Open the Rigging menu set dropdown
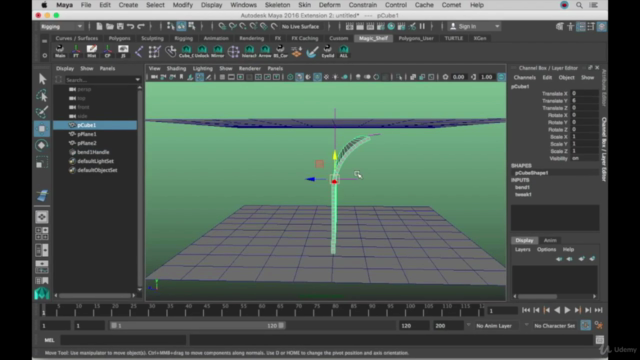640x360 pixels. (61, 27)
